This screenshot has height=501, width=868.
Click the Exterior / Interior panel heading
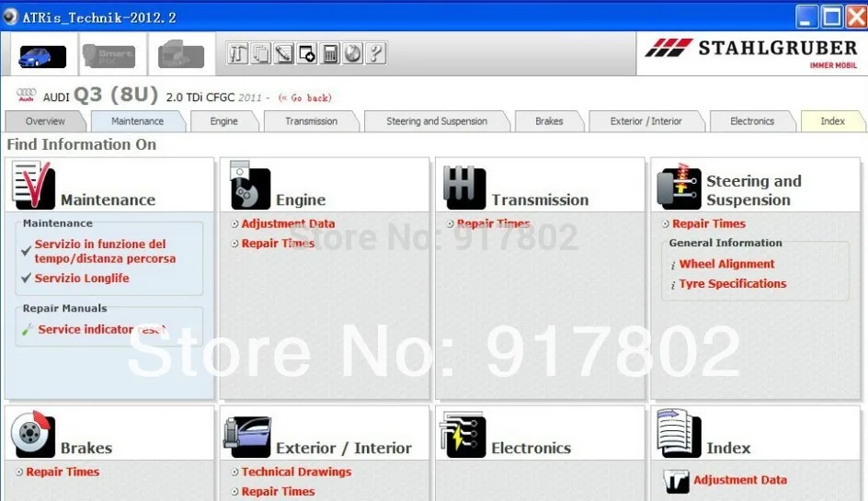pyautogui.click(x=344, y=448)
